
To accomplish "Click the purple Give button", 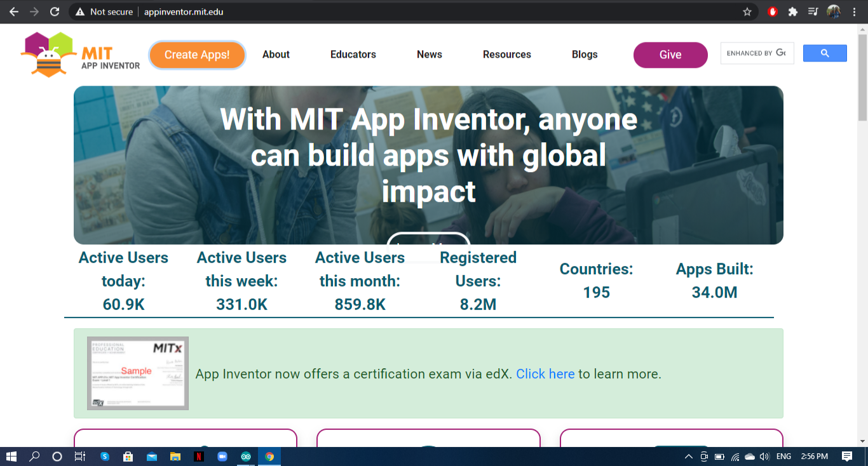I will point(670,55).
